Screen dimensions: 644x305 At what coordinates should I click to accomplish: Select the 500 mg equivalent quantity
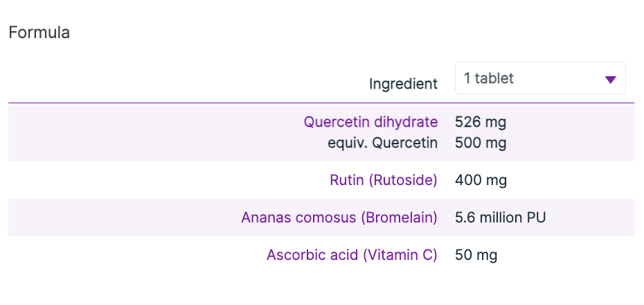(x=481, y=143)
